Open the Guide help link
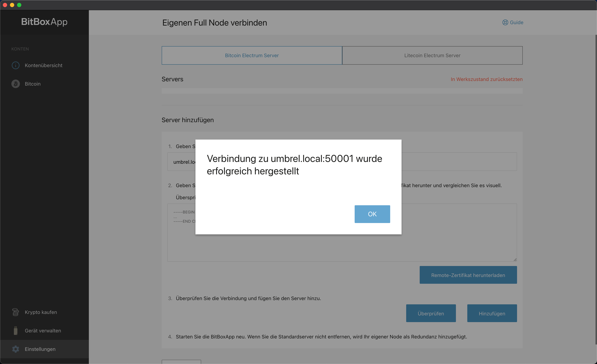This screenshot has width=597, height=364. [x=513, y=23]
